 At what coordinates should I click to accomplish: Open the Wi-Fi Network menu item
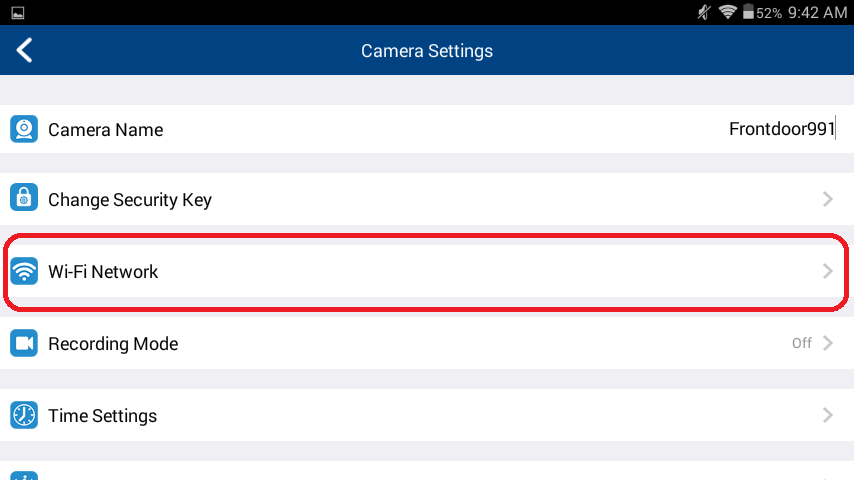pos(103,271)
